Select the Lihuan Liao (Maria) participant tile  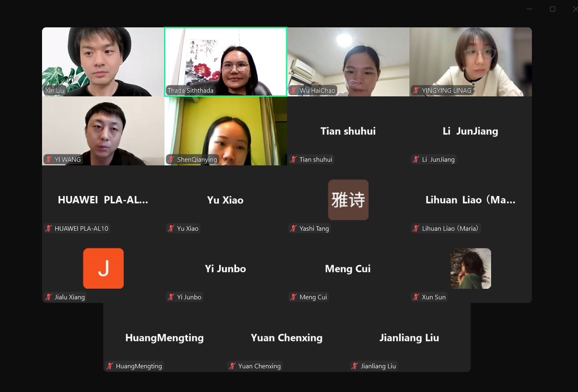pos(471,200)
